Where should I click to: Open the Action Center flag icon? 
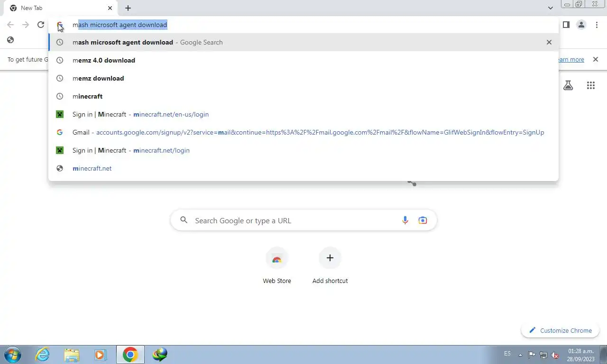pyautogui.click(x=532, y=355)
